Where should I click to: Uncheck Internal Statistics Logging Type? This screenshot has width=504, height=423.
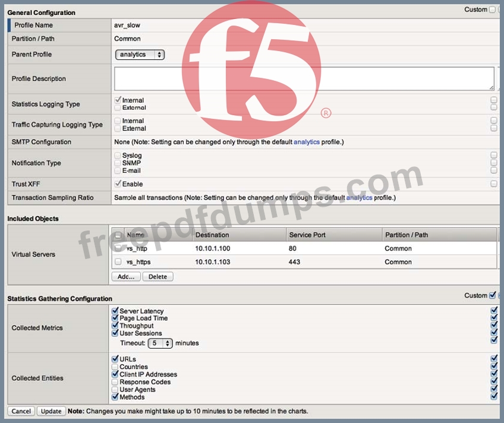tap(118, 100)
